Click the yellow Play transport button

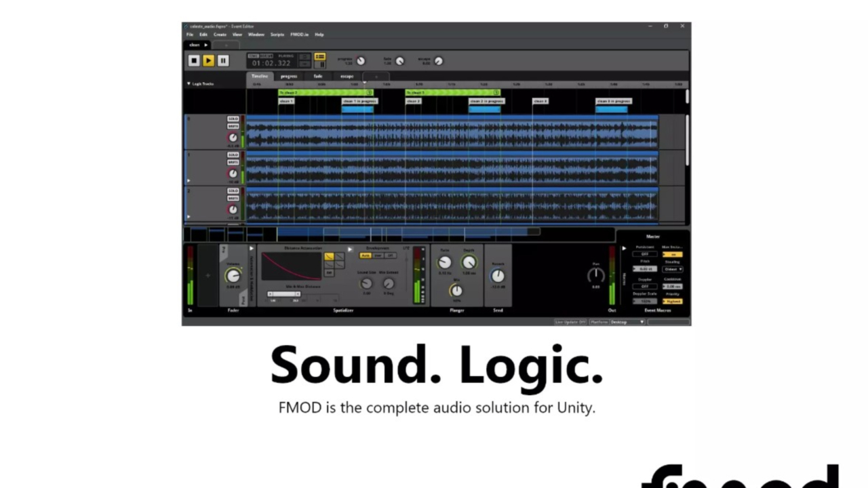(208, 60)
